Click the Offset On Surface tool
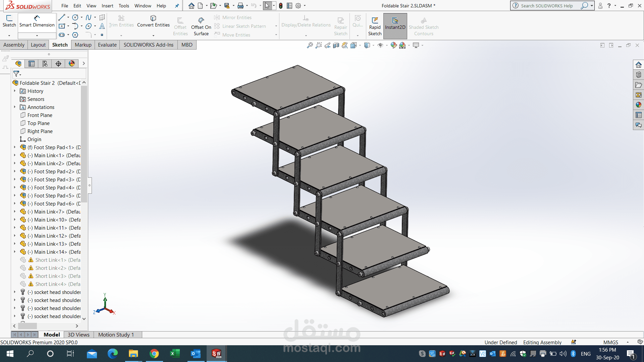Screen dimensions: 644x362 [x=201, y=26]
